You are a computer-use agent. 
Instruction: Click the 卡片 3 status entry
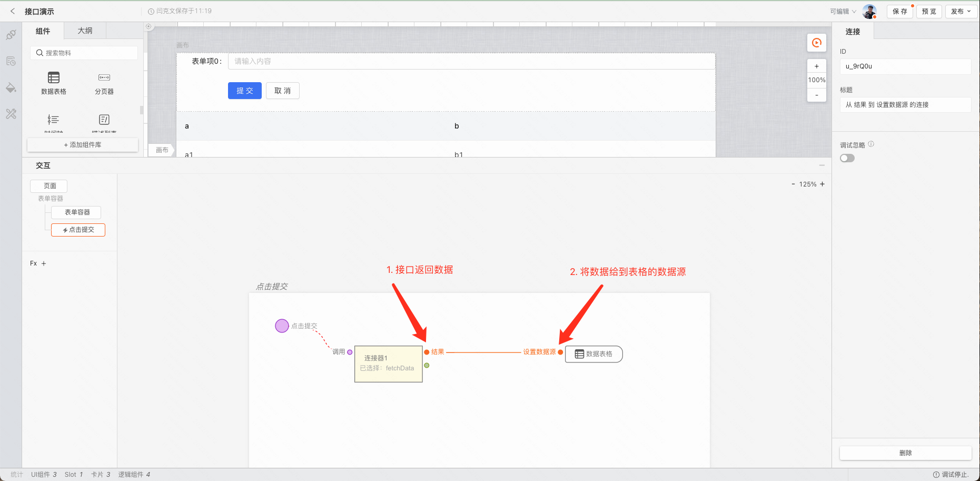coord(101,475)
